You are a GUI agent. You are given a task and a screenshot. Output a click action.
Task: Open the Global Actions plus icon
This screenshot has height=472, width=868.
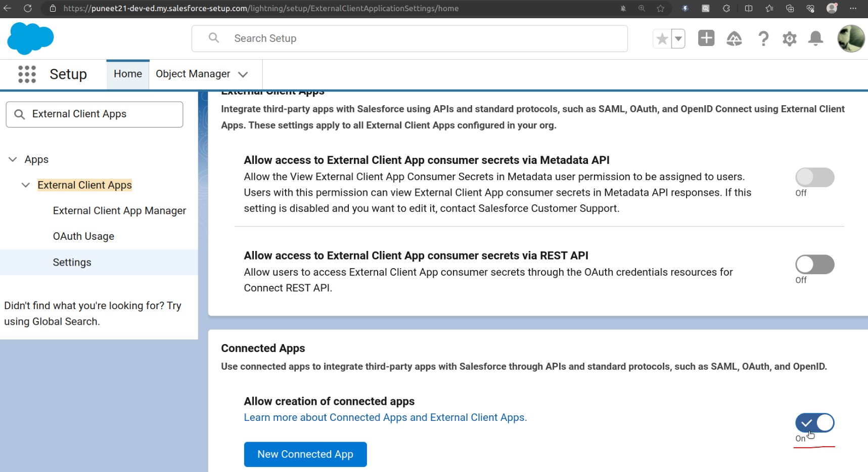tap(706, 38)
